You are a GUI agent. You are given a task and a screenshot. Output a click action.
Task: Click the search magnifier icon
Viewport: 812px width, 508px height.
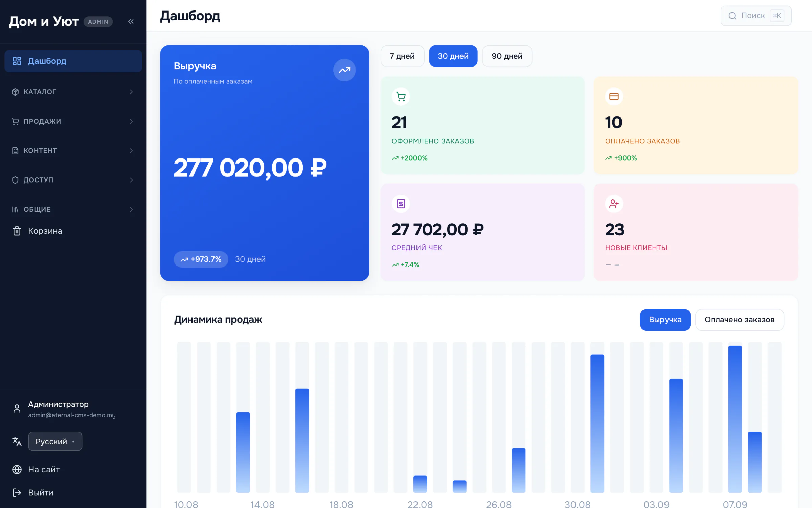(732, 16)
